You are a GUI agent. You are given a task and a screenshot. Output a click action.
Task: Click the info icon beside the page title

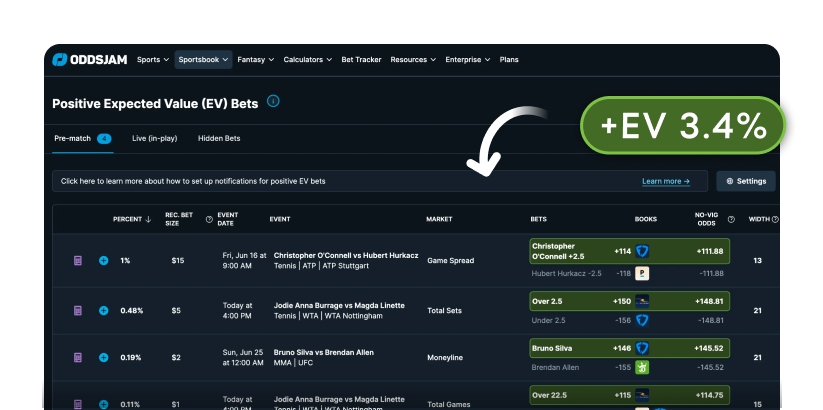pyautogui.click(x=273, y=102)
